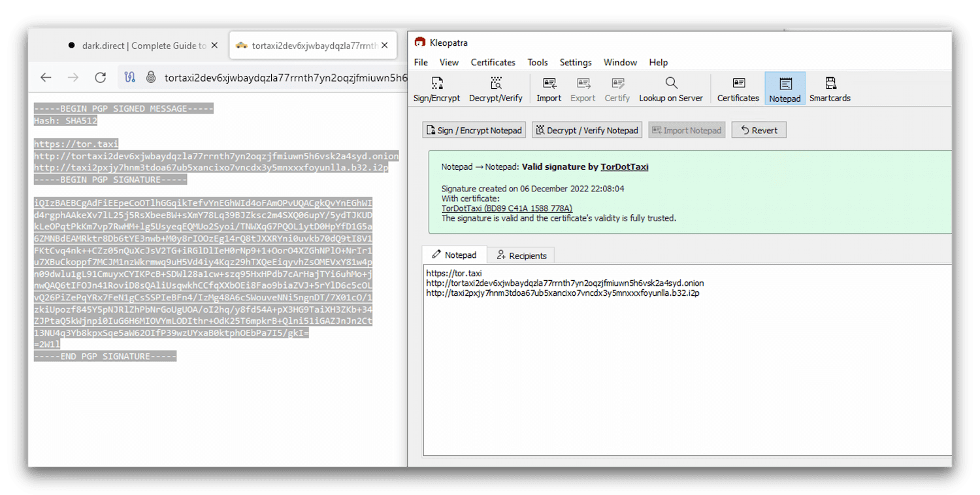The width and height of the screenshot is (980, 495).
Task: Open the Settings menu
Action: (x=576, y=62)
